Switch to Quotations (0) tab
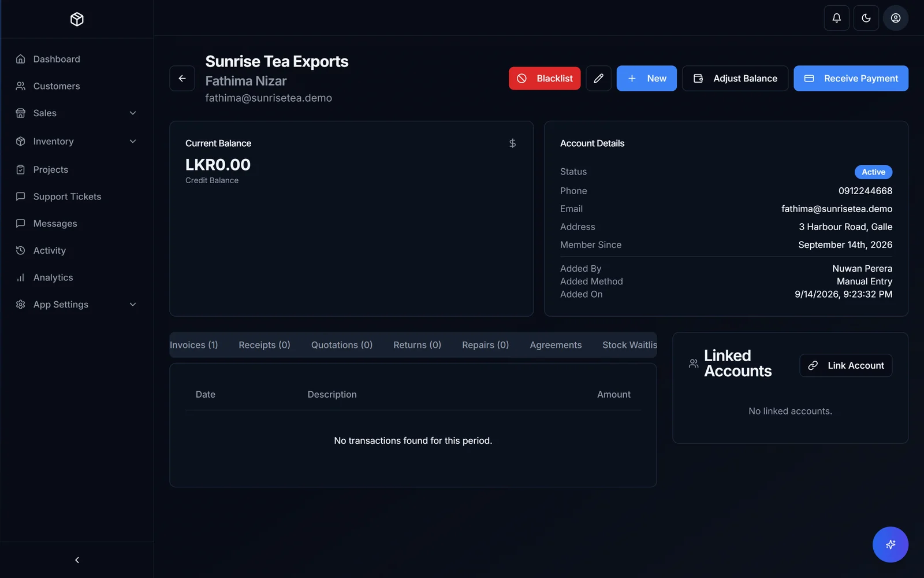This screenshot has width=924, height=578. 342,345
